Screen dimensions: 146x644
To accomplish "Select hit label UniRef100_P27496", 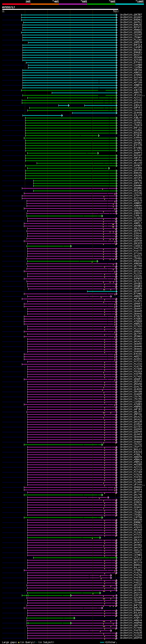I will click(x=131, y=628).
